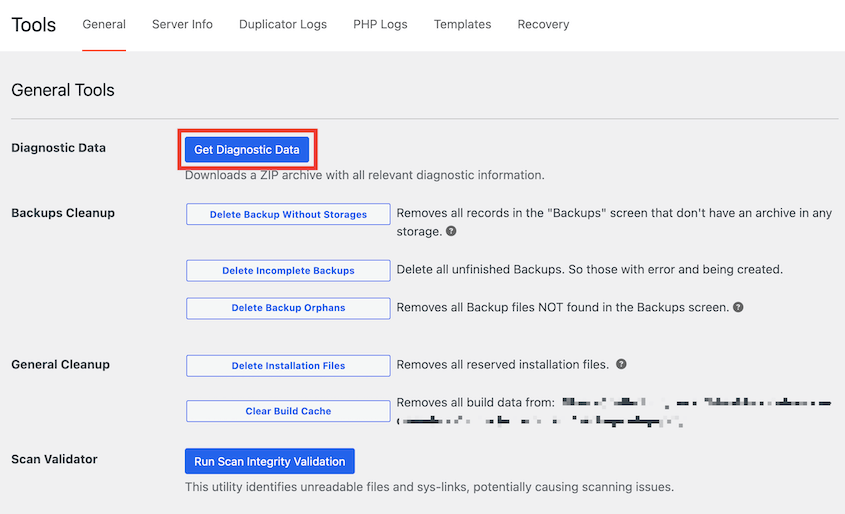
Task: Click Delete Backup Orphans button
Action: (x=288, y=308)
